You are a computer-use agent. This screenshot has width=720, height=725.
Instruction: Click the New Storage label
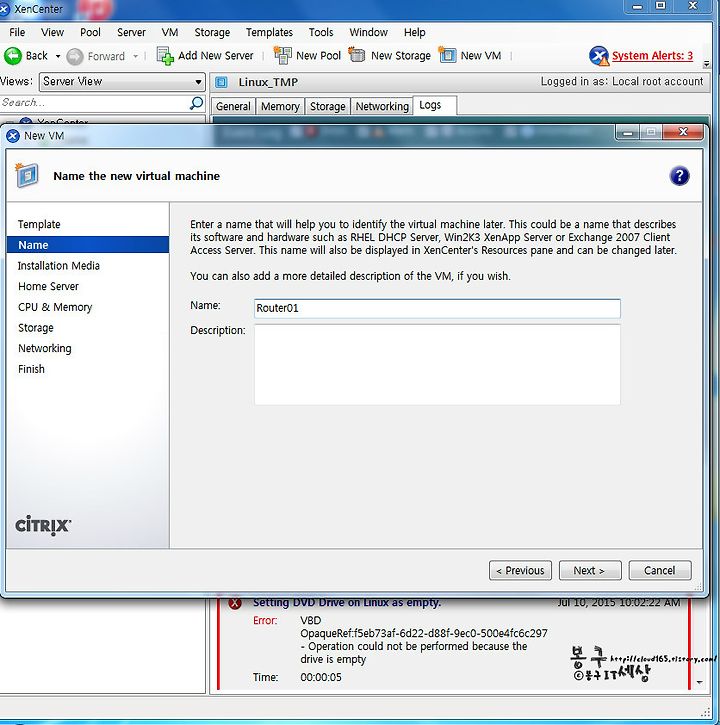click(x=400, y=56)
